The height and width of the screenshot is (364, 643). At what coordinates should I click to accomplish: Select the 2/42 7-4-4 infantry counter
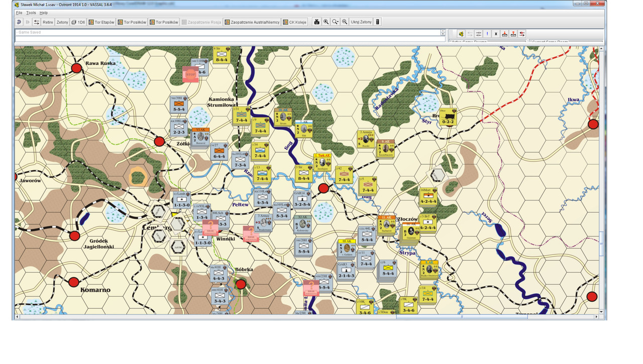tap(344, 175)
